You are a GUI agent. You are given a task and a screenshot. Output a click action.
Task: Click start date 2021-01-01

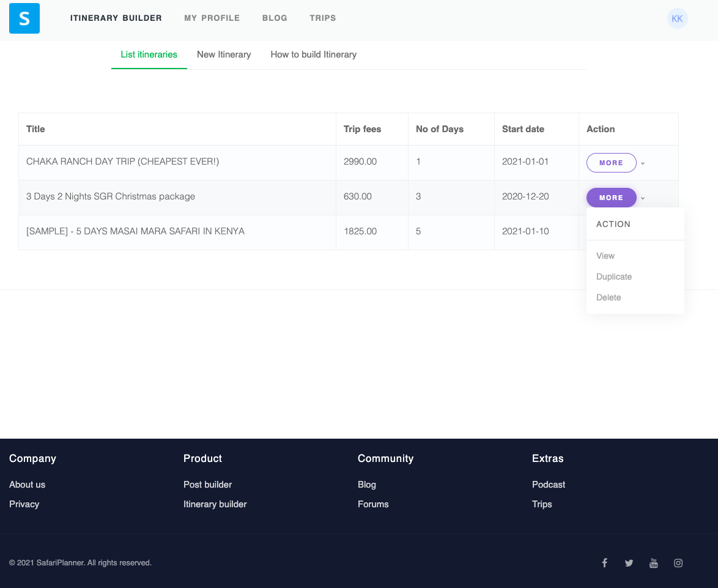click(525, 162)
